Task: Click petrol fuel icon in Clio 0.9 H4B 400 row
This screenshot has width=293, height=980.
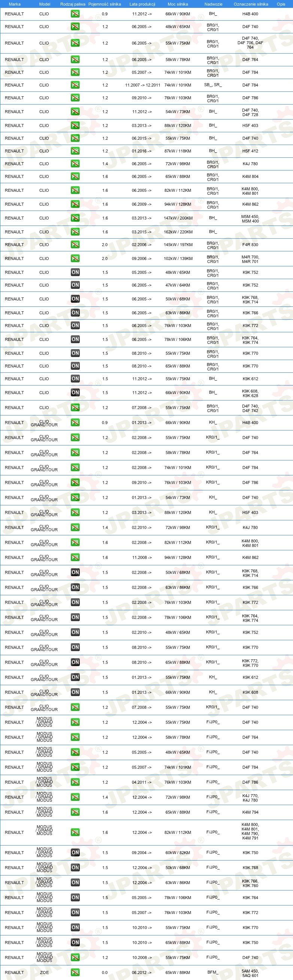Action: click(x=75, y=14)
